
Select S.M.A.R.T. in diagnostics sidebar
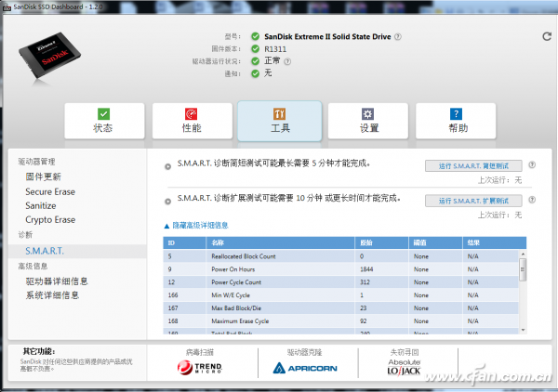[x=45, y=251]
